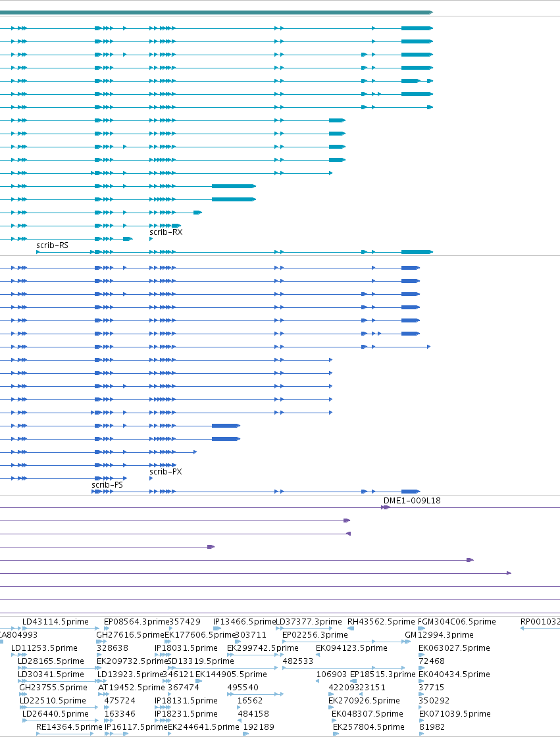
Task: Select the EK071039.5prime label
Action: 455,714
